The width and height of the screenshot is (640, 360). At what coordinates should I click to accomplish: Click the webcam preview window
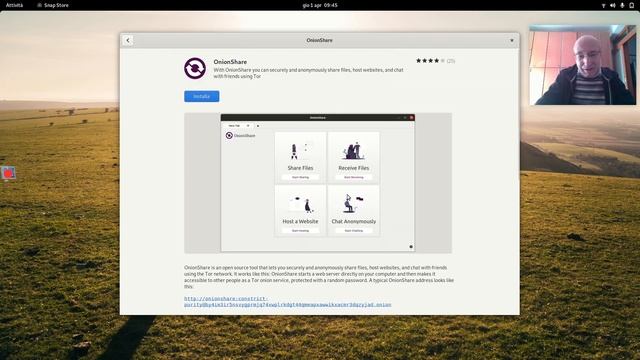[x=582, y=65]
